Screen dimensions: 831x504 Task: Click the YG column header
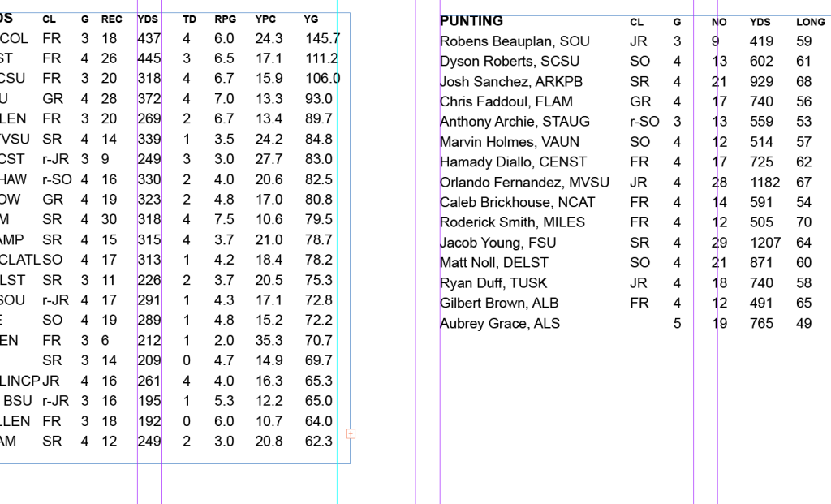click(x=311, y=19)
